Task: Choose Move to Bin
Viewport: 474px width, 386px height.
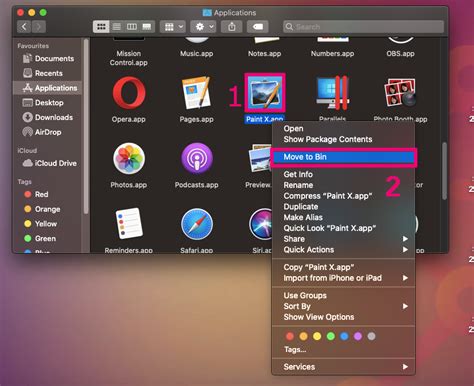Action: tap(343, 157)
